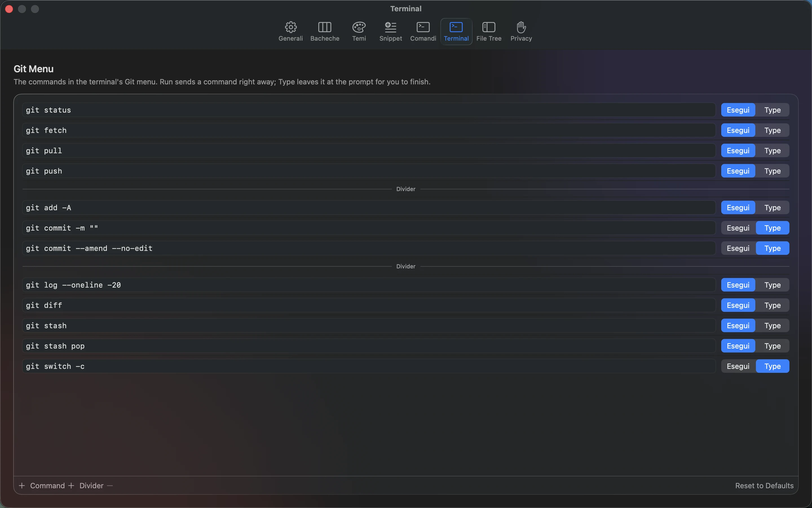The height and width of the screenshot is (508, 812).
Task: Select Type for git push
Action: (x=773, y=171)
